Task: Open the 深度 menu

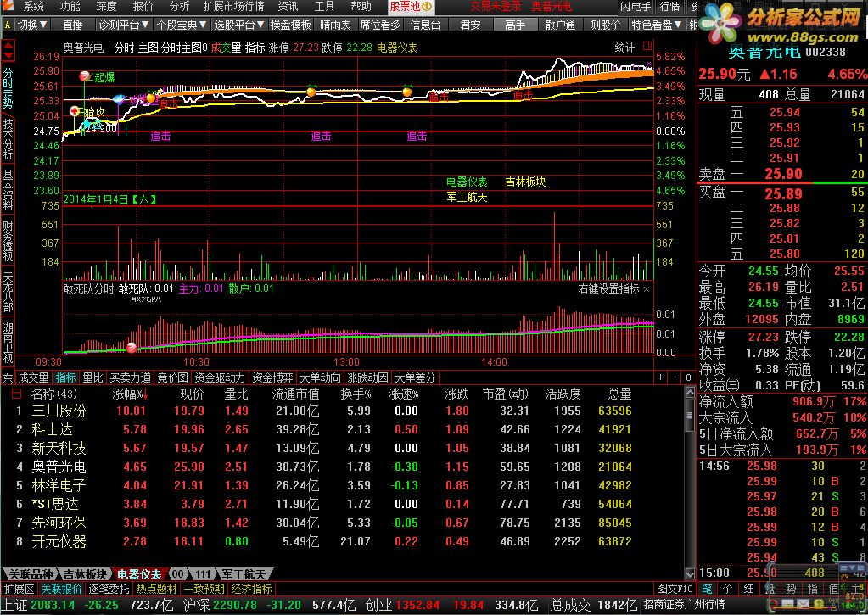Action: click(x=106, y=7)
